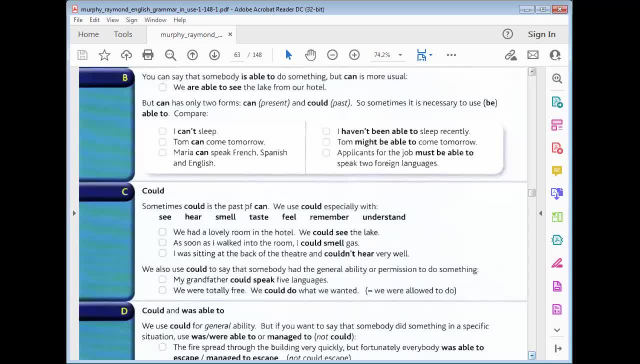Bookmark this file with the star icon

104,55
